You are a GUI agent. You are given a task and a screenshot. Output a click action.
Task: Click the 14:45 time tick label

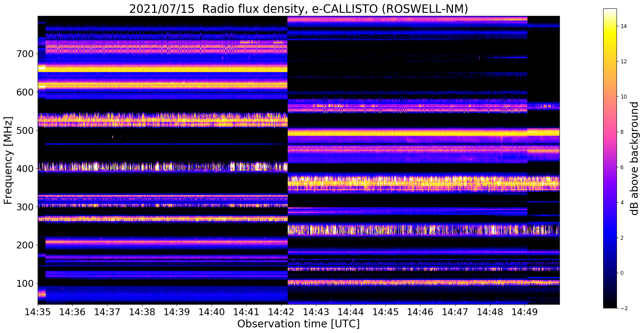(x=386, y=312)
